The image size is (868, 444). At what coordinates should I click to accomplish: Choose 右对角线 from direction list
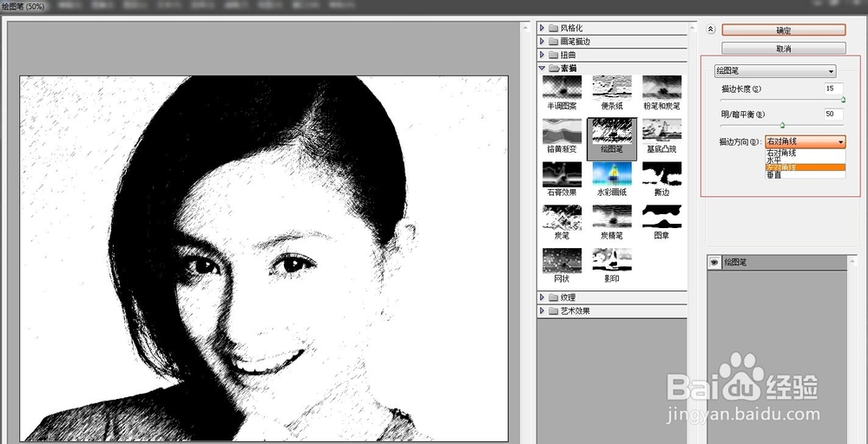[x=806, y=153]
